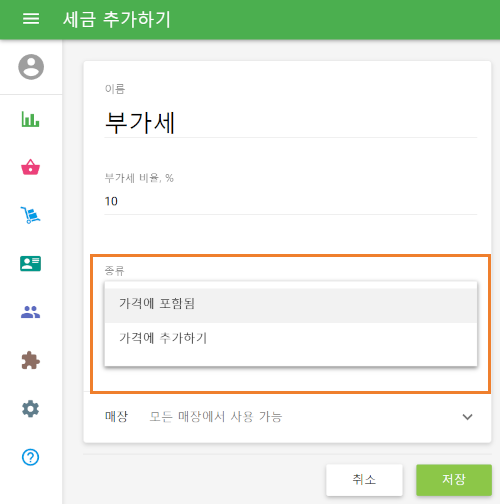Open the Employees ID card icon
The image size is (500, 504).
30,264
